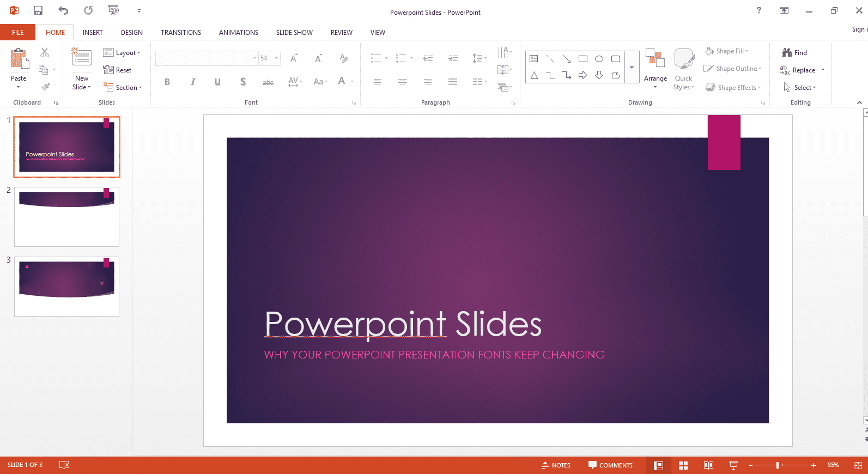Click the zoom out minus button
This screenshot has width=868, height=474.
point(751,465)
